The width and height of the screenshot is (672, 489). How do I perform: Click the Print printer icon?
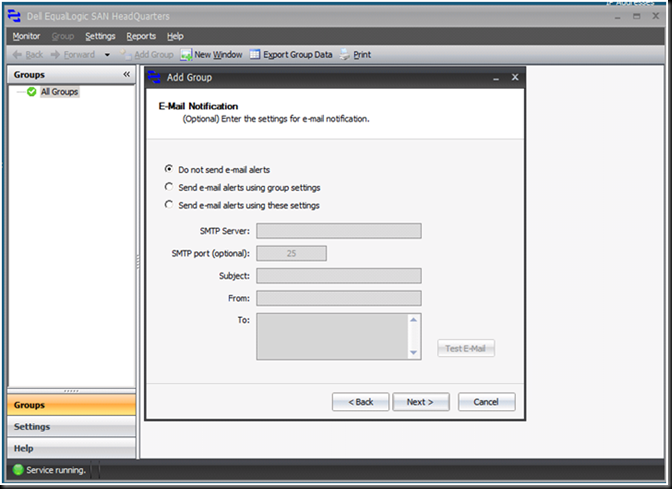coord(345,55)
